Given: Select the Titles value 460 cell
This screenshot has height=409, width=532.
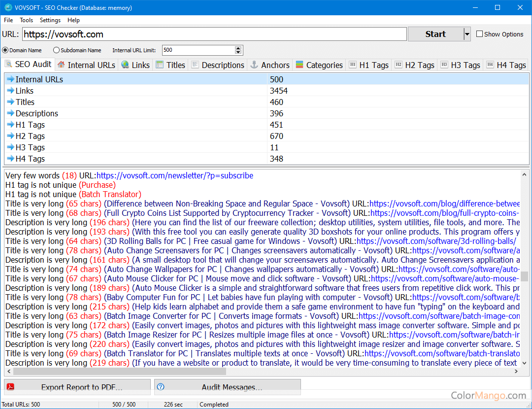Looking at the screenshot, I should coord(398,102).
